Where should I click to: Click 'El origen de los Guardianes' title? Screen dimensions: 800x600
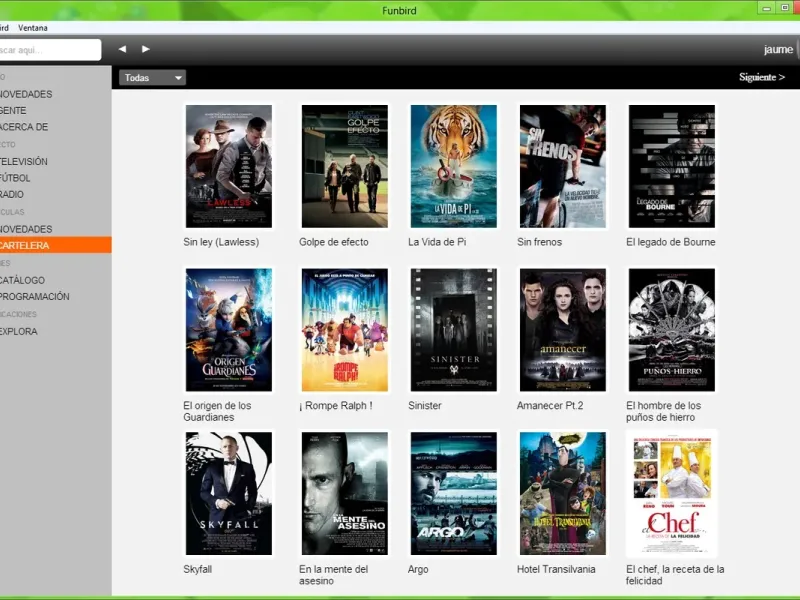click(217, 411)
